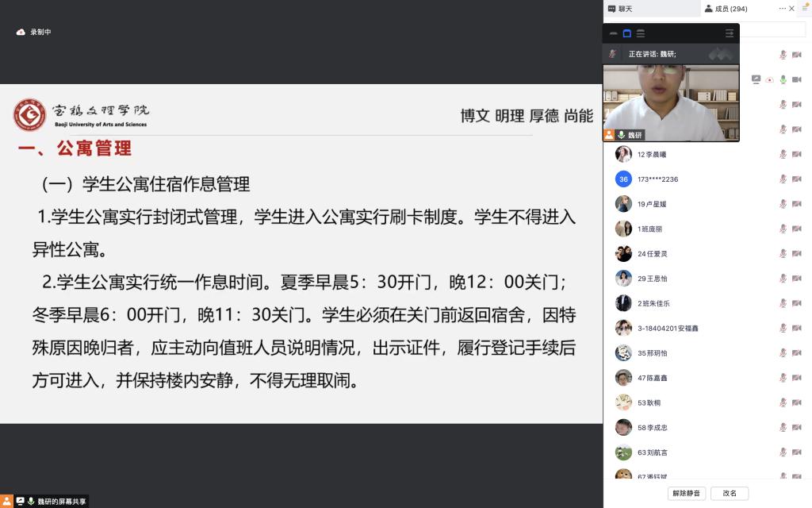Select the single-speaker view icon in floating window
The image size is (812, 508).
tap(626, 33)
